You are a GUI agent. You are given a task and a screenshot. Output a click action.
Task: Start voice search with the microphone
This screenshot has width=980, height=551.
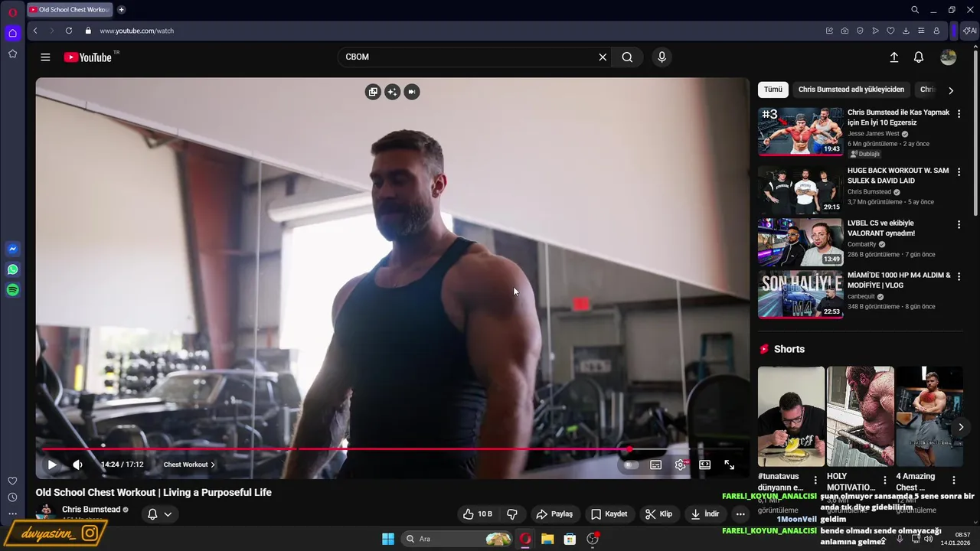click(661, 57)
